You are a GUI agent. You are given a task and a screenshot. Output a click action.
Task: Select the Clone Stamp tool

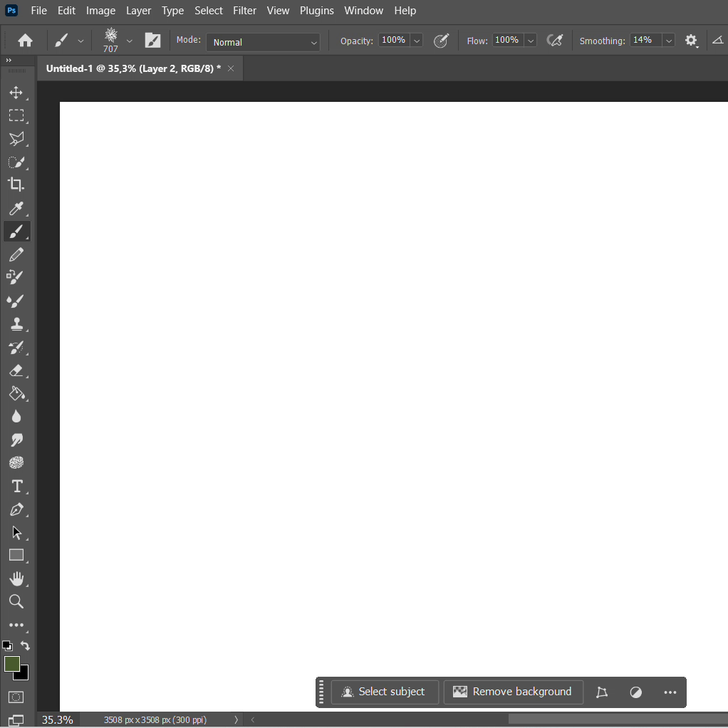click(17, 324)
